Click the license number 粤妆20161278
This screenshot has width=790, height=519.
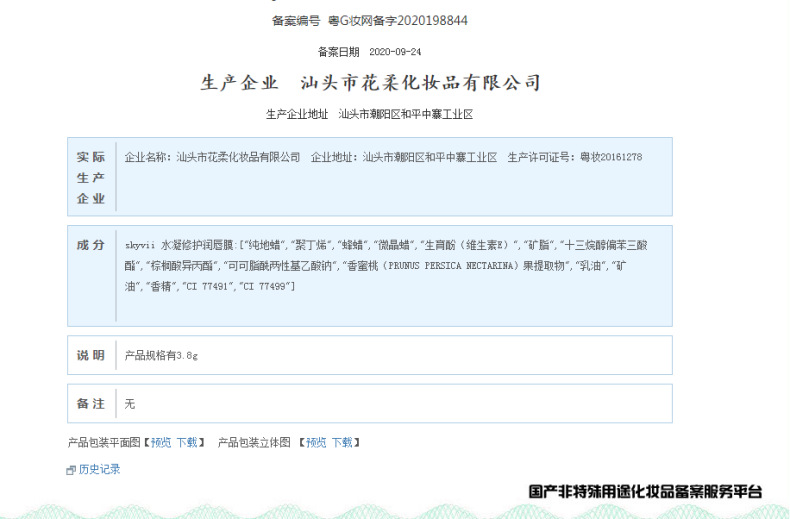coord(611,157)
